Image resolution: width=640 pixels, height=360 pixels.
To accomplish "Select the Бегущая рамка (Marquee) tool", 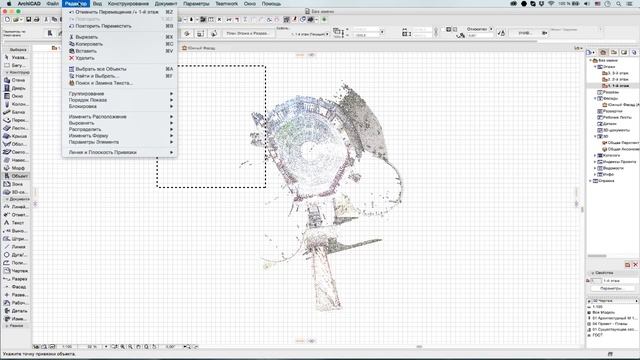I will point(16,65).
